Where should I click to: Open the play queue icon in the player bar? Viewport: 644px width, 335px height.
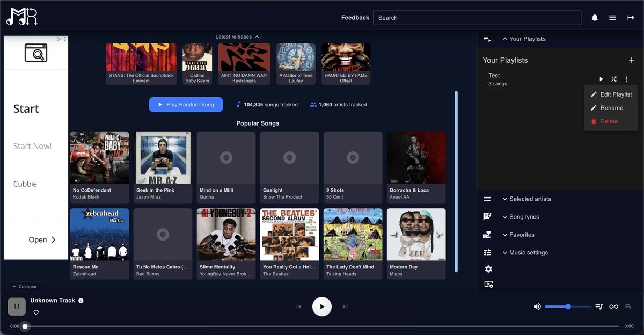[599, 307]
